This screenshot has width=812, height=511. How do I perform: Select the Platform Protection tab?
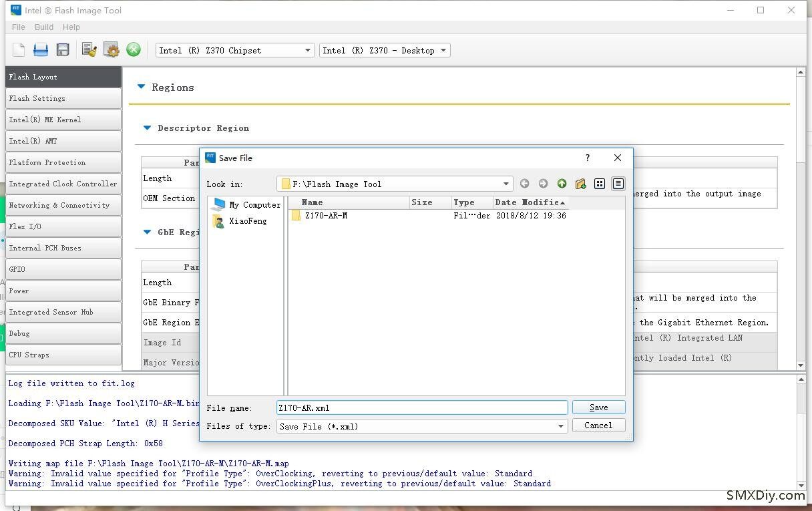(63, 162)
